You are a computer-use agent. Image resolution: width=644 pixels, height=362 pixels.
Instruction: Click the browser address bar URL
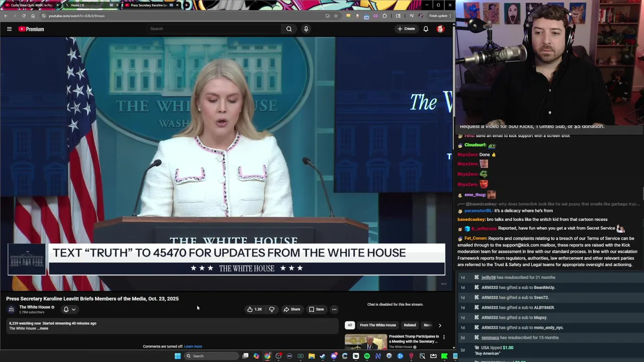pyautogui.click(x=76, y=16)
